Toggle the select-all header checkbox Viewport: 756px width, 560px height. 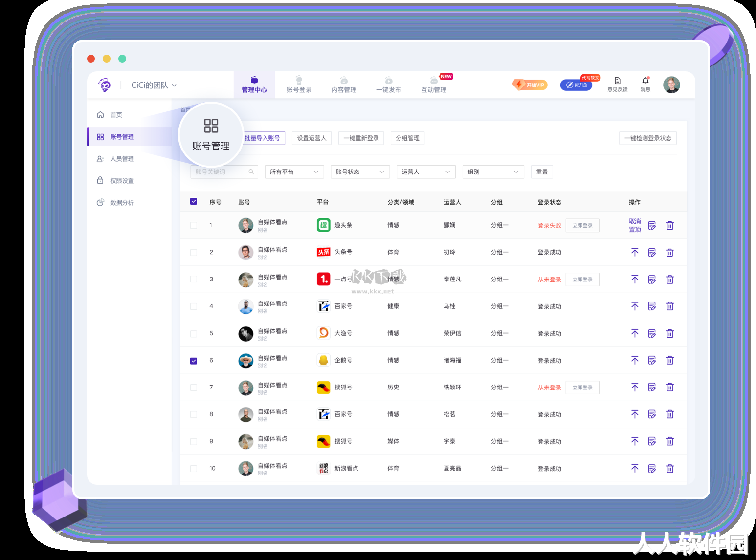point(194,201)
